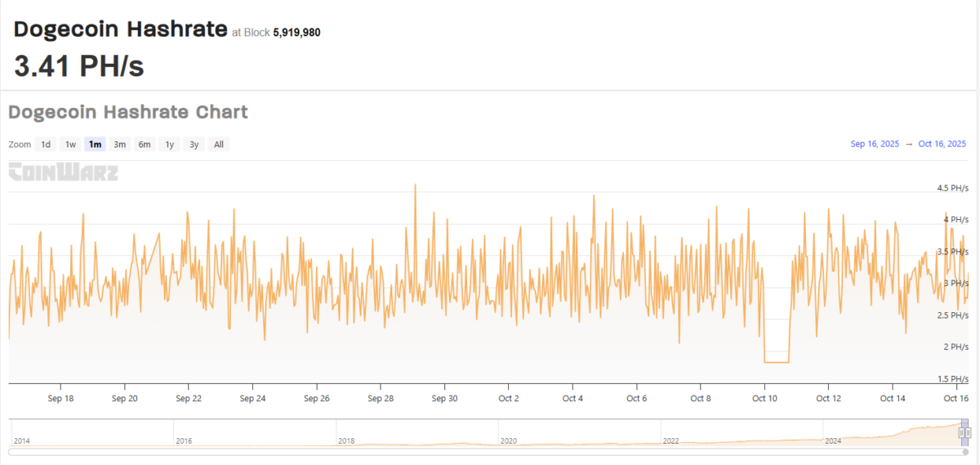Image resolution: width=980 pixels, height=465 pixels.
Task: Click the 2018 label in navigator
Action: (x=346, y=440)
